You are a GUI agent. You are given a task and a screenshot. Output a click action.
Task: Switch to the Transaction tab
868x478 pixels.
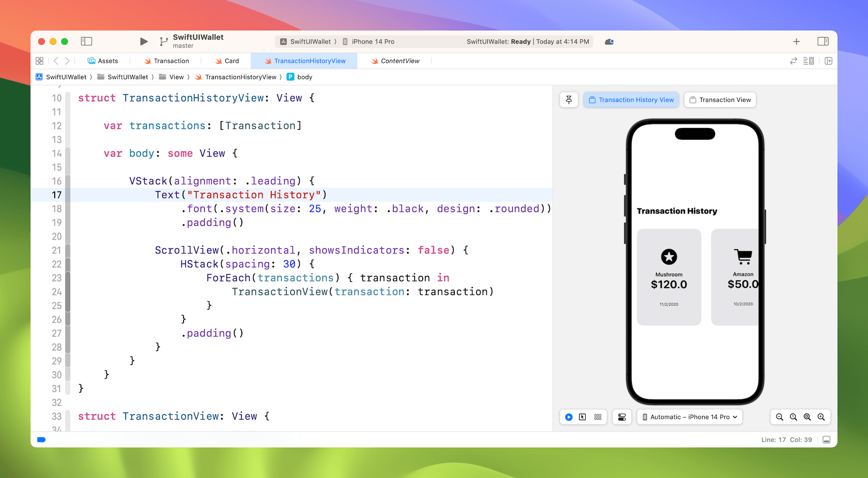click(166, 61)
